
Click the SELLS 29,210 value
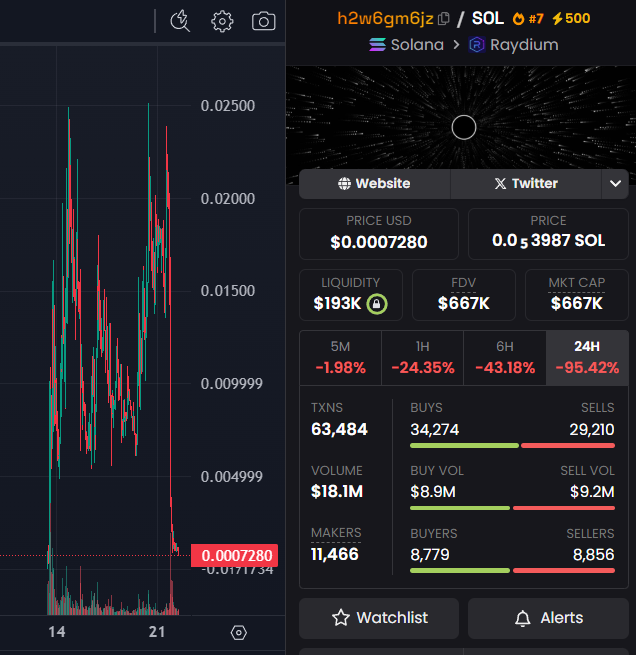[592, 430]
